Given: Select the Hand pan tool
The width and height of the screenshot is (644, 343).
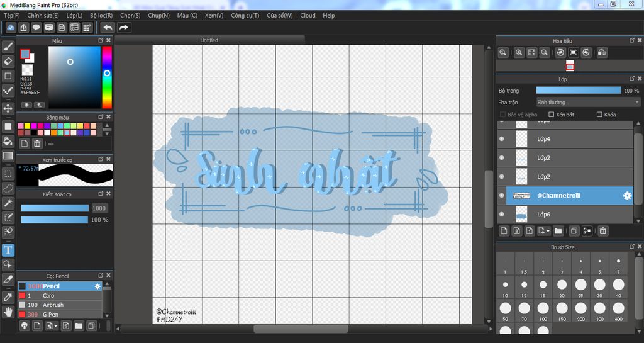Looking at the screenshot, I should [x=8, y=312].
